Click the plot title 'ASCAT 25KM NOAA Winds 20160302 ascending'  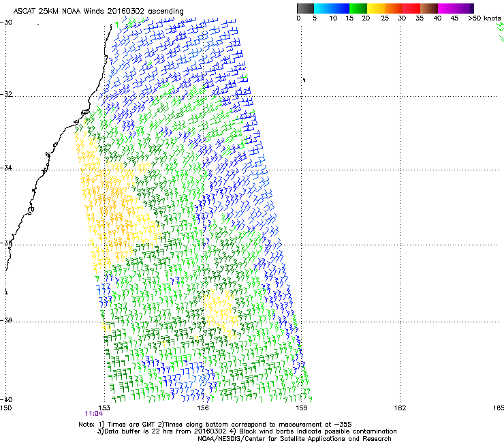[98, 12]
